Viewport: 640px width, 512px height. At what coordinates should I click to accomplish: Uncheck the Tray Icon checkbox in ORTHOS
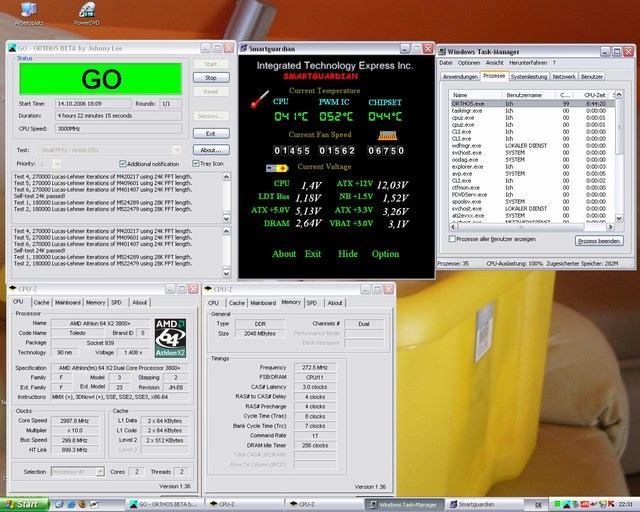[196, 163]
